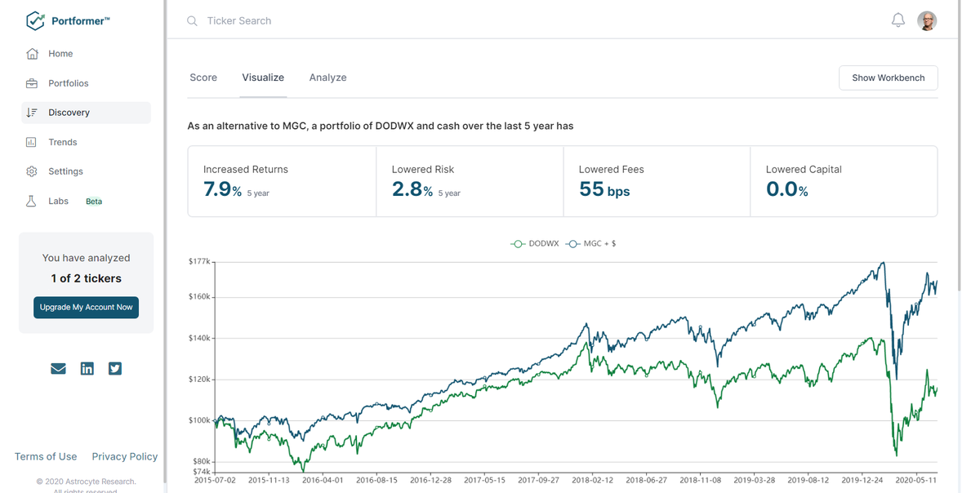The height and width of the screenshot is (493, 980).
Task: Click the Lowered Capital 0.0% card
Action: (x=844, y=181)
